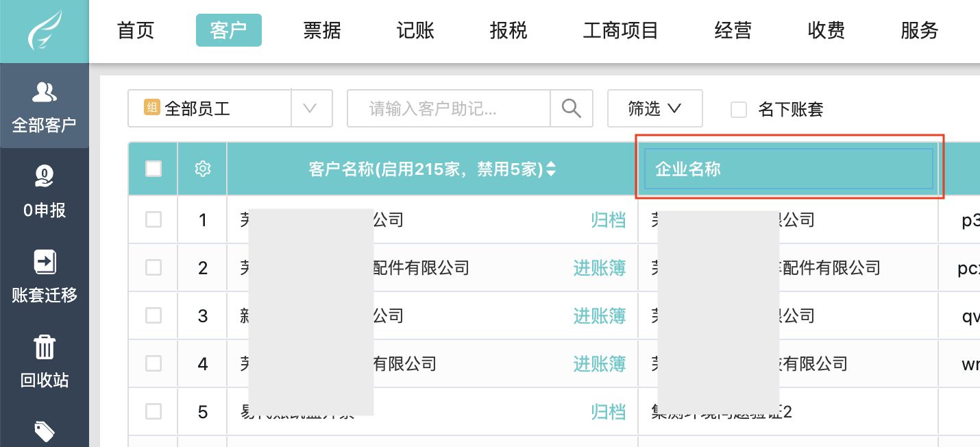Screen dimensions: 980x447
Task: Check the checkbox for row 1
Action: [154, 219]
